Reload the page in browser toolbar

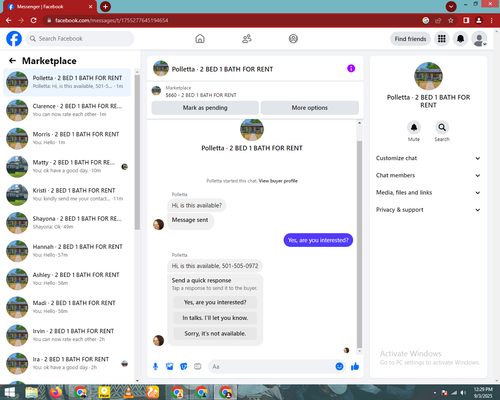(33, 20)
